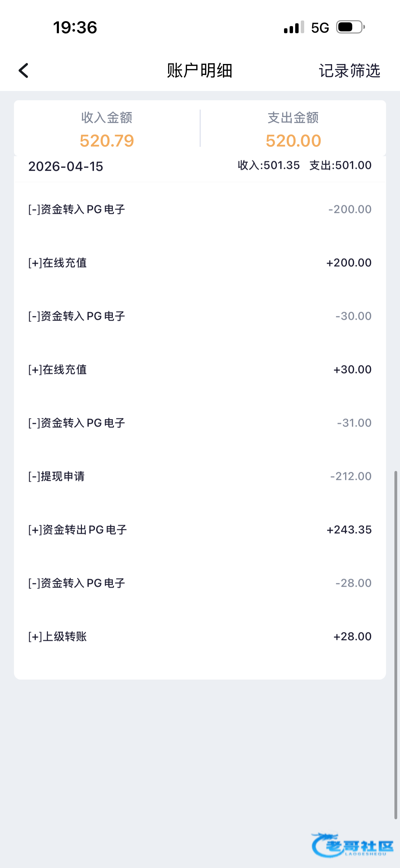
Task: Select the 收入金额 520.79 summary
Action: (107, 129)
